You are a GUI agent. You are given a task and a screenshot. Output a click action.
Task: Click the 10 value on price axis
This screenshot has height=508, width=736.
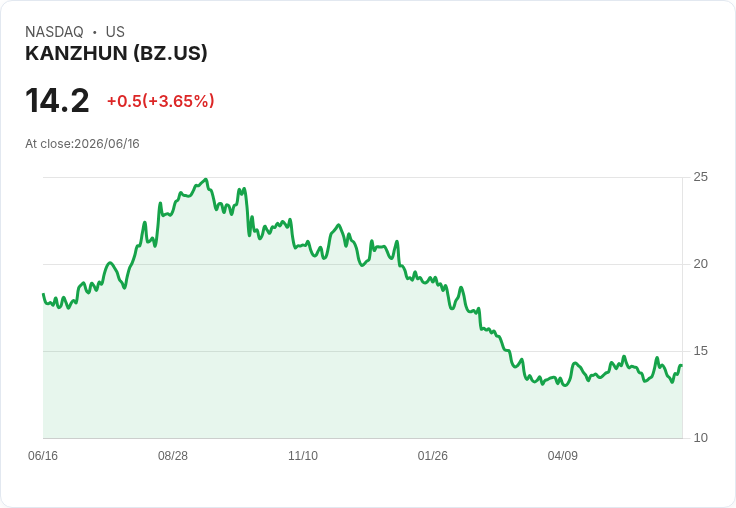pos(700,438)
